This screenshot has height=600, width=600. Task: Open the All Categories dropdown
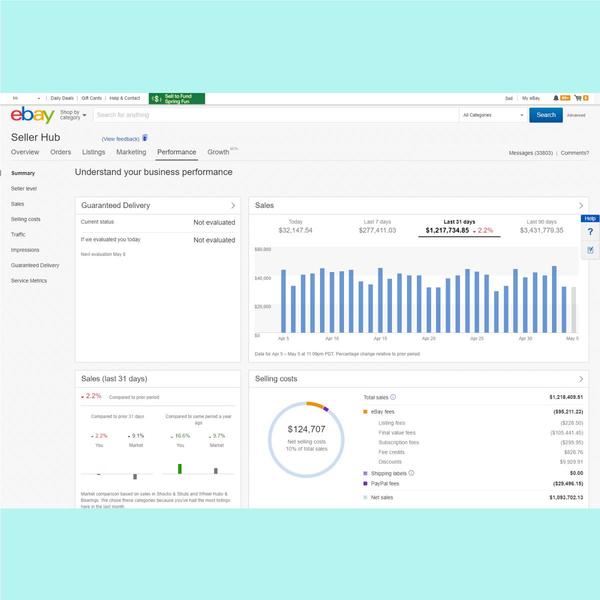[493, 115]
